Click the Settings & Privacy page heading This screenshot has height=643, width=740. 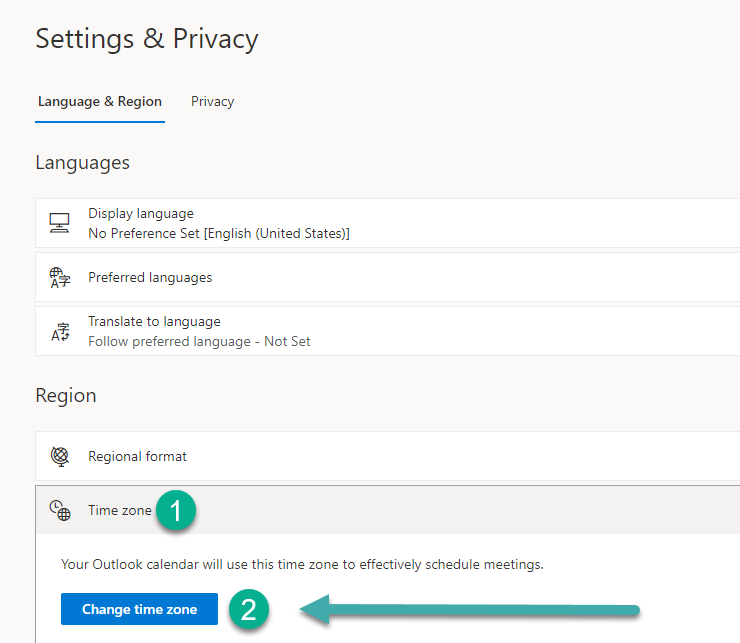tap(146, 39)
